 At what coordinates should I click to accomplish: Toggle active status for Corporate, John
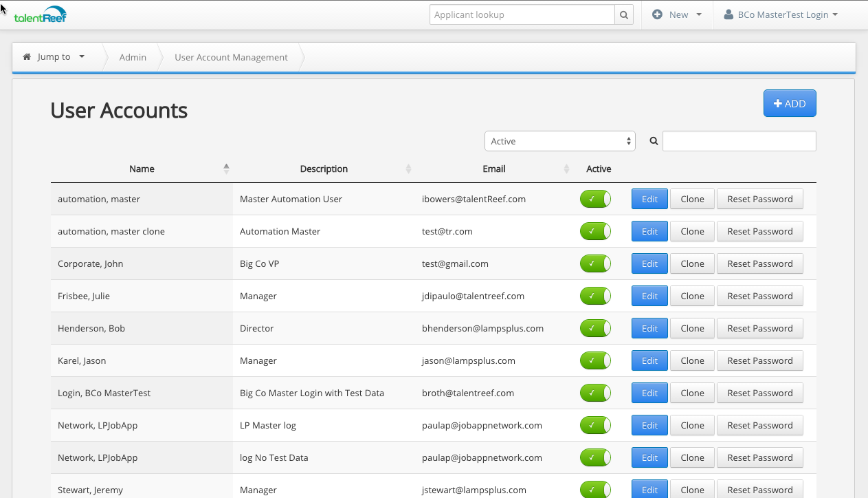point(595,263)
